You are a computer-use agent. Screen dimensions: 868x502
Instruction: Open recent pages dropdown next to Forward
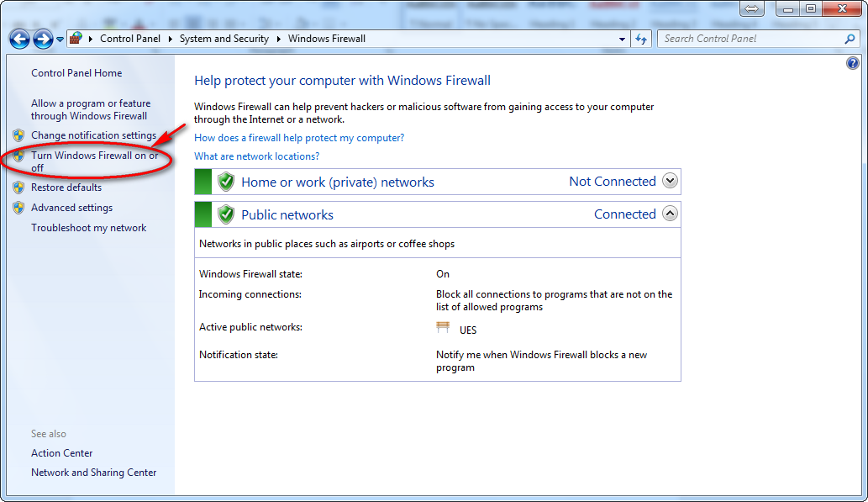tap(60, 40)
